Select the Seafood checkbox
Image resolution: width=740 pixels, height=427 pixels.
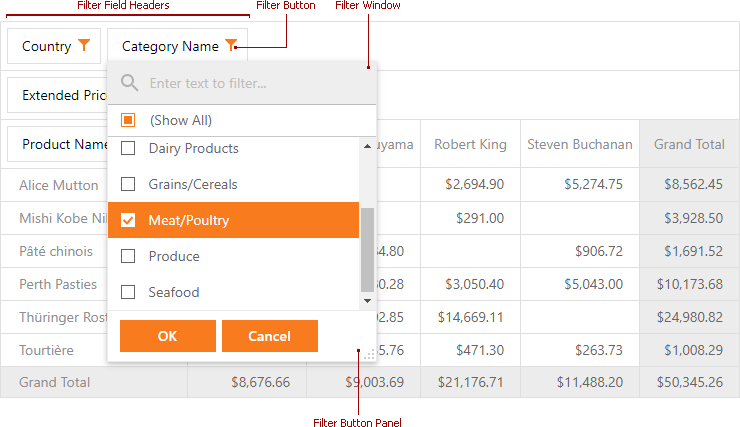[x=128, y=292]
